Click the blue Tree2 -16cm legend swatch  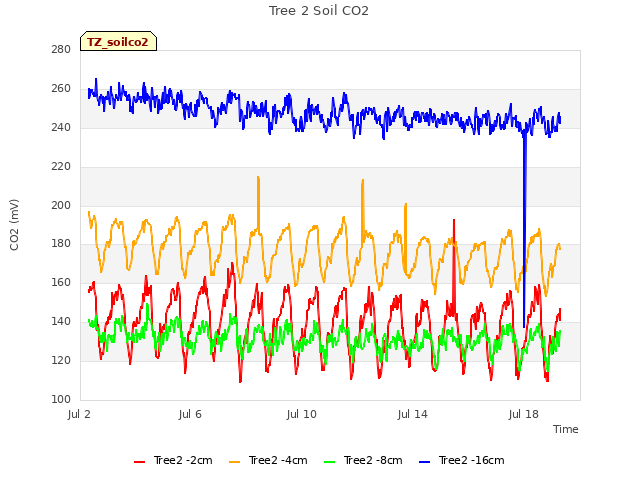point(425,462)
